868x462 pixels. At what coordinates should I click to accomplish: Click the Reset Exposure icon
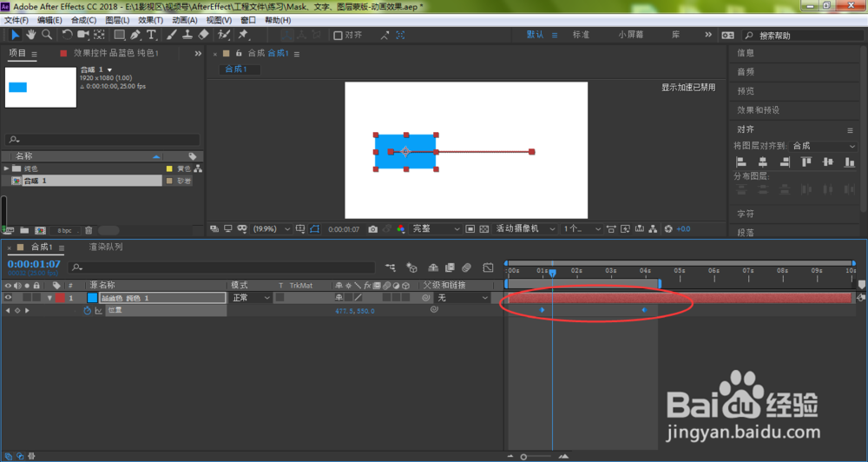point(668,229)
